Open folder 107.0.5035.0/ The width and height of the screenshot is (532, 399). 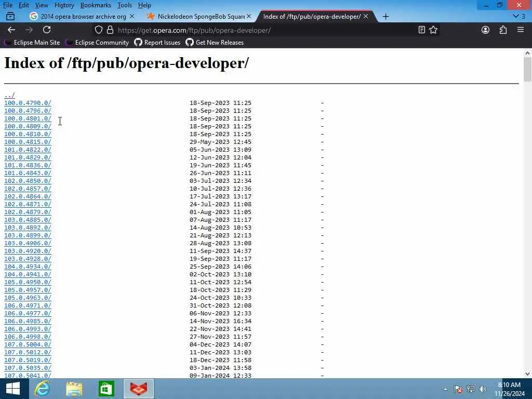28,368
